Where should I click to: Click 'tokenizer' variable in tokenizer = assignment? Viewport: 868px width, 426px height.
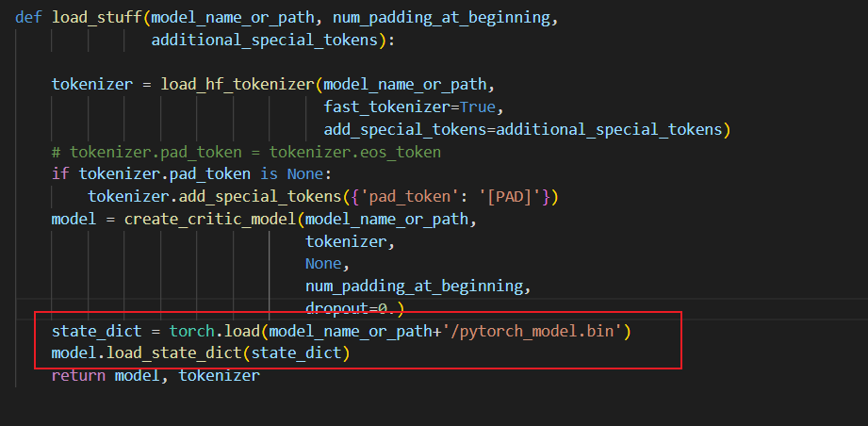click(92, 85)
